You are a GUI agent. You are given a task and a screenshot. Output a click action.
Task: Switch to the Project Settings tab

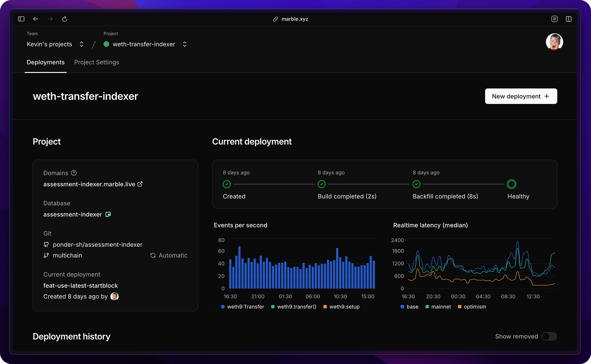[x=96, y=62]
